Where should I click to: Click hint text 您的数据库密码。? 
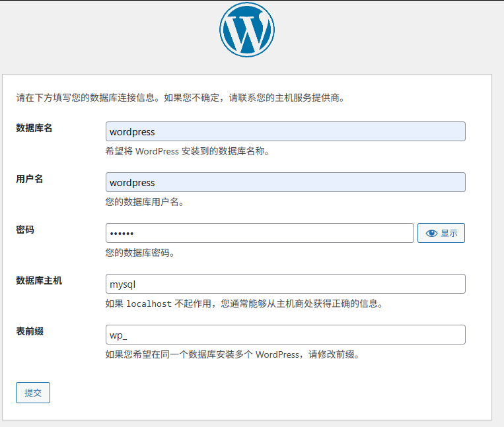pos(140,253)
